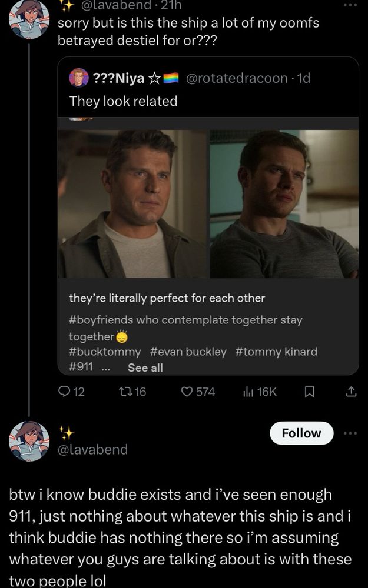Screen dimensions: 368x588
Task: Click the share upload icon
Action: tap(350, 392)
